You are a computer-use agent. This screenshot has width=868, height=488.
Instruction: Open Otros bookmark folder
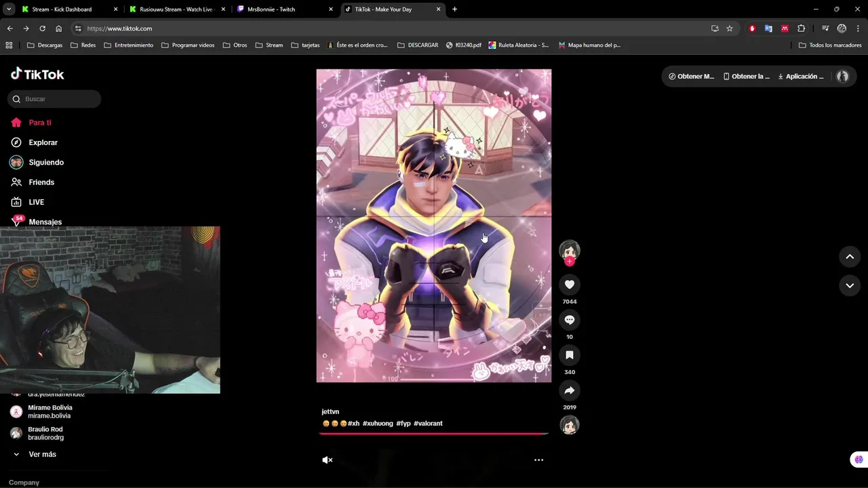coord(235,45)
